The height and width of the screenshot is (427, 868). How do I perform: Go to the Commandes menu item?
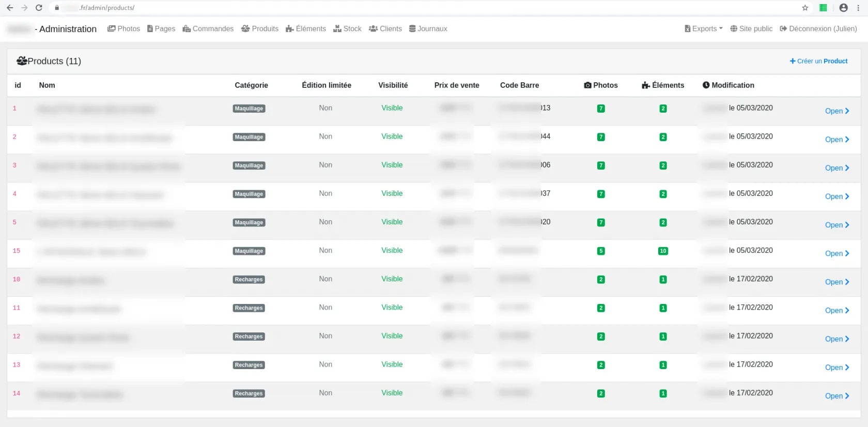pos(208,29)
